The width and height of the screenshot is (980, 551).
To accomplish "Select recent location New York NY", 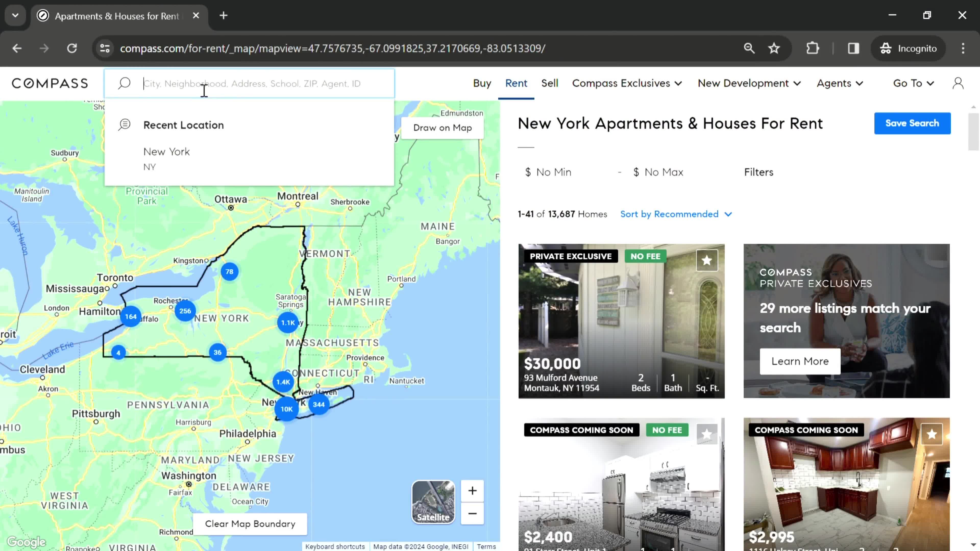I will point(249,159).
